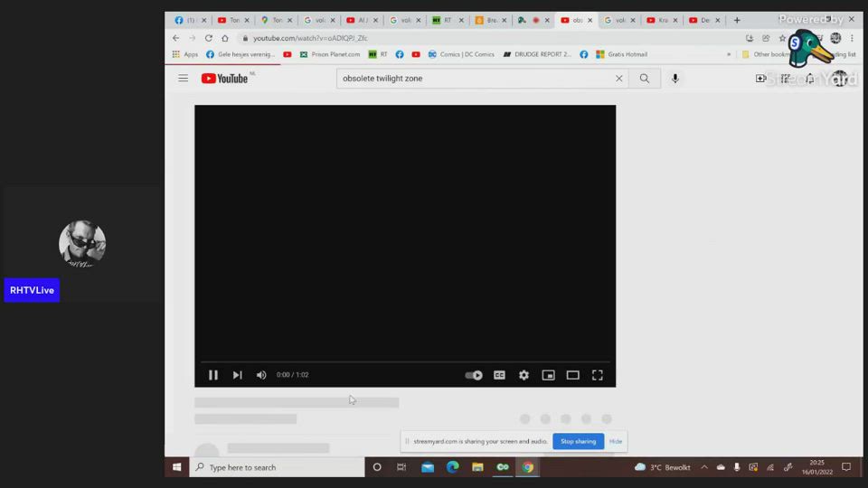Viewport: 868px width, 488px height.
Task: Open the DRUDGE REPORT bookmark
Action: pyautogui.click(x=541, y=54)
